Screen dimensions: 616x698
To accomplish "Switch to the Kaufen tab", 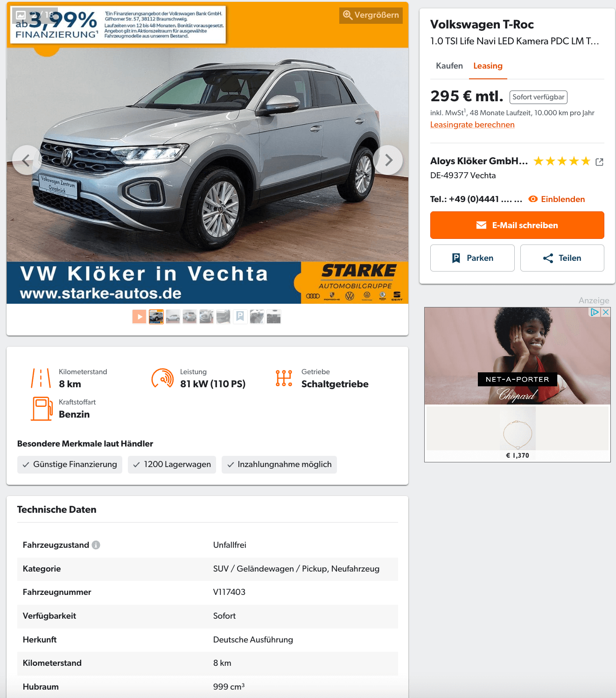I will (x=449, y=66).
